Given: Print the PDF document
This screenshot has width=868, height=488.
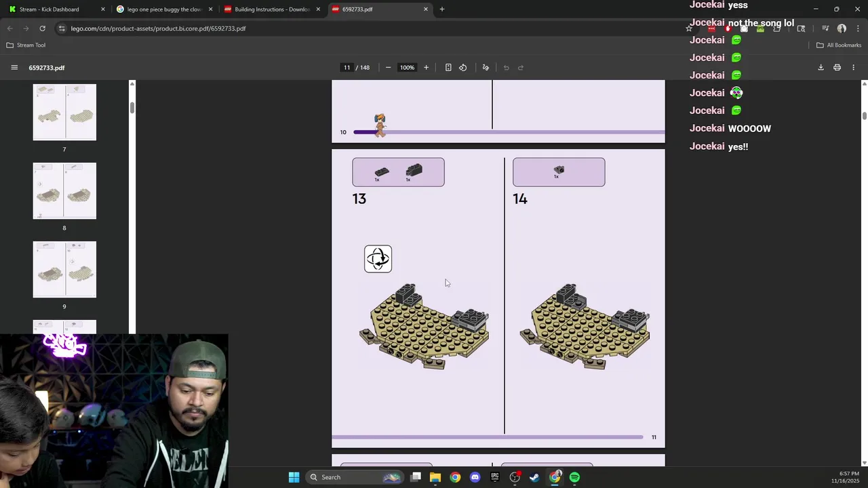Looking at the screenshot, I should click(837, 68).
